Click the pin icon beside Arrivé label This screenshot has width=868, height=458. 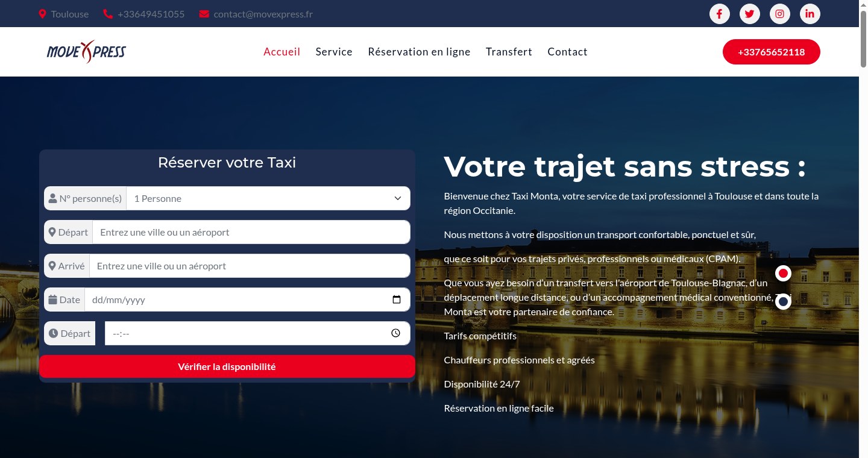[52, 266]
